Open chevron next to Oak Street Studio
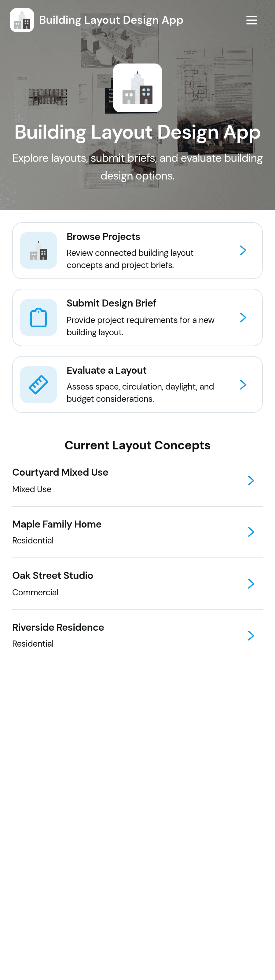 tap(251, 584)
